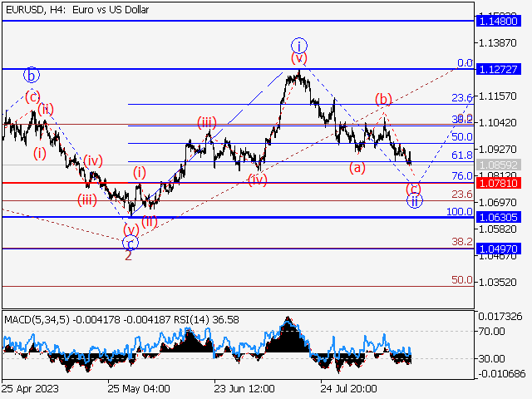
Task: Click the red (b) wave label near 1.1157
Action: [x=383, y=100]
